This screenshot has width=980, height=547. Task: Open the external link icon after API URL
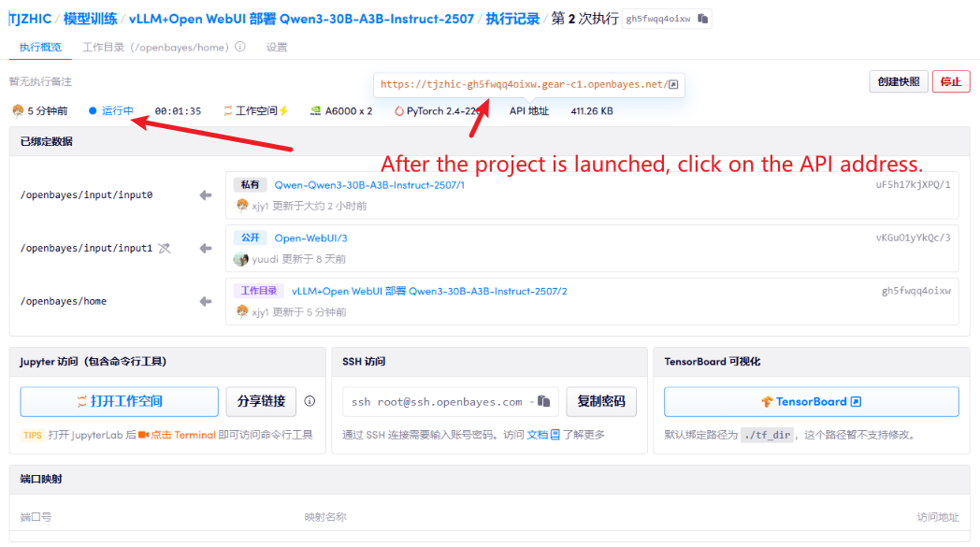673,84
